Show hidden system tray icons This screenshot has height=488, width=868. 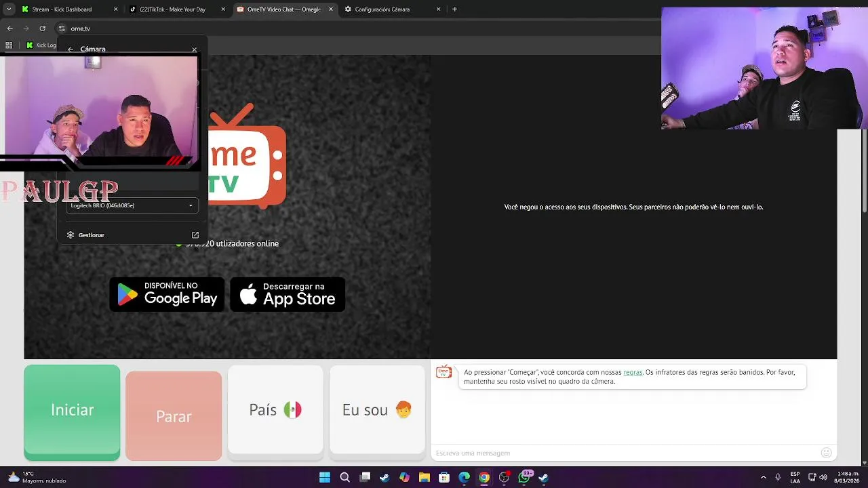(x=764, y=477)
